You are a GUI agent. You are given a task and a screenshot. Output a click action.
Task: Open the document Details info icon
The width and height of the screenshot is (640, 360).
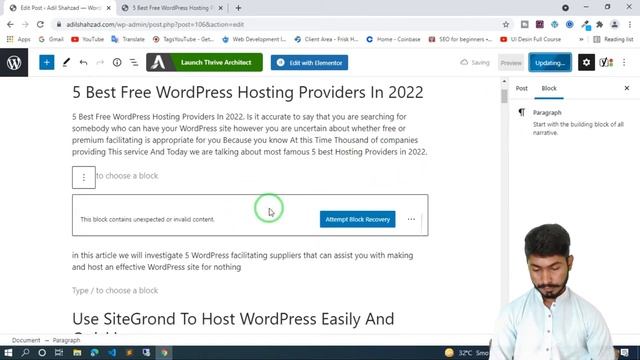pyautogui.click(x=117, y=62)
